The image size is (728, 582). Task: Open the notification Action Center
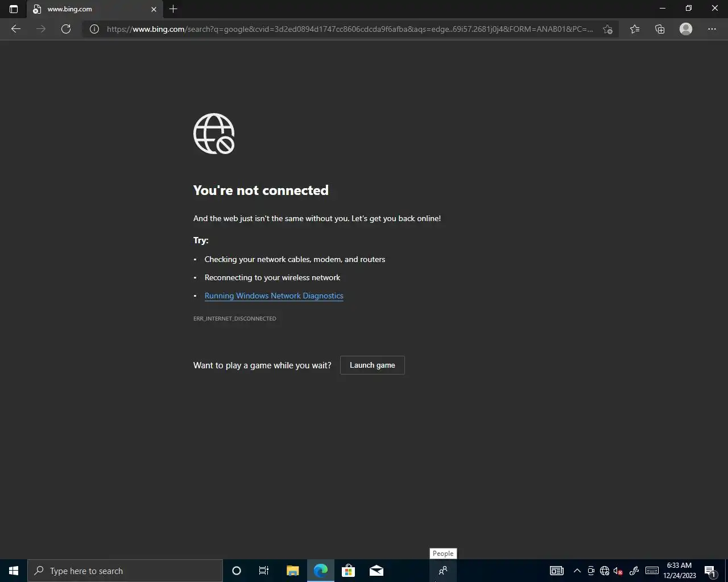coord(710,571)
